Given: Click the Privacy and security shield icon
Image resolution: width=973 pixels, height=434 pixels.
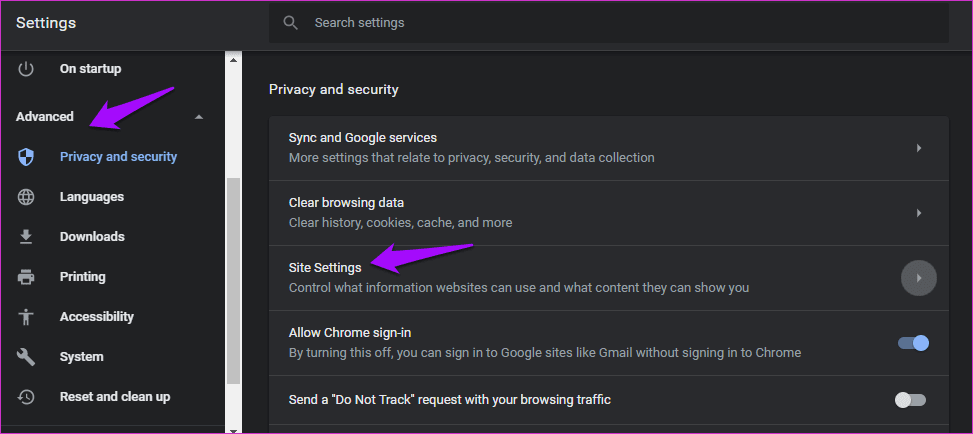Looking at the screenshot, I should pyautogui.click(x=26, y=157).
